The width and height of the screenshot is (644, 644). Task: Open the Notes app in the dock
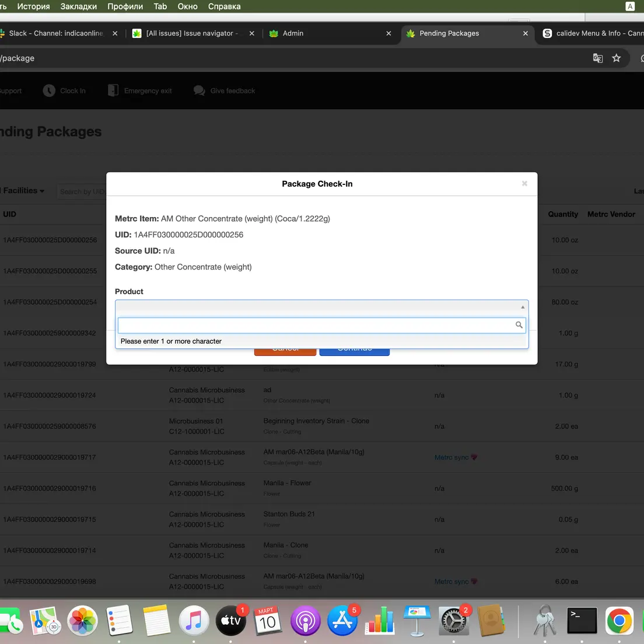tap(156, 621)
